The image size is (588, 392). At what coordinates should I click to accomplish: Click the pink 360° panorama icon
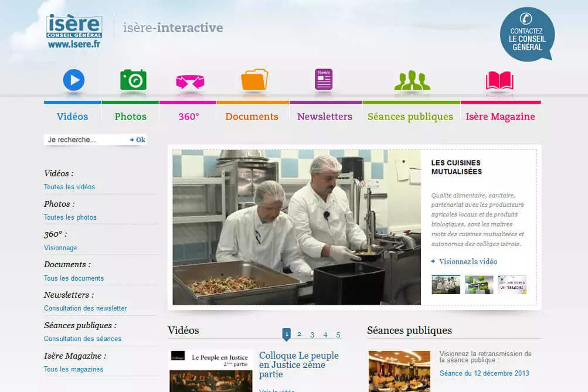(190, 81)
